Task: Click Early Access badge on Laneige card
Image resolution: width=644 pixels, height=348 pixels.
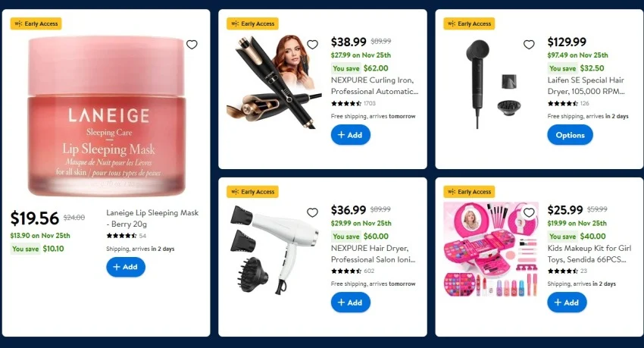Action: click(36, 24)
